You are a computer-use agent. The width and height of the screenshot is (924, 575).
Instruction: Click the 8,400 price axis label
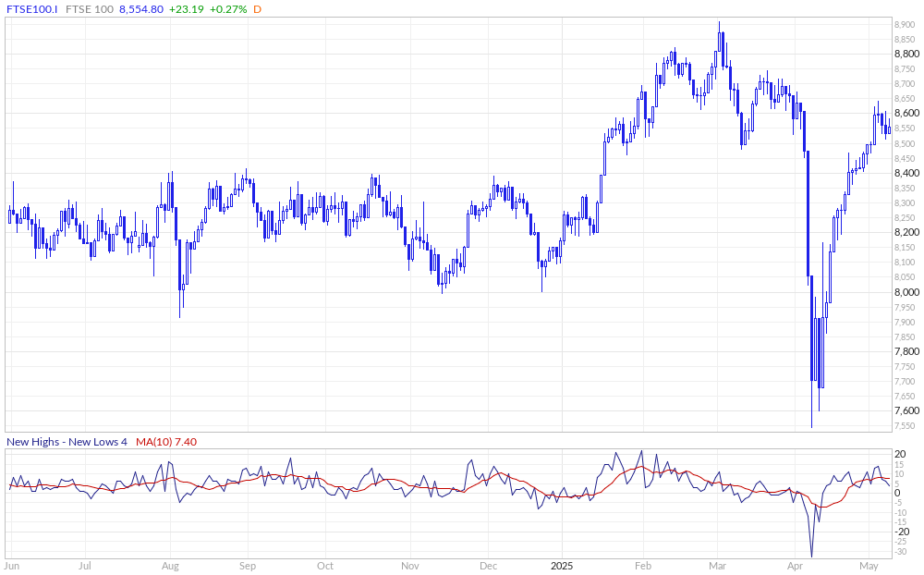(907, 173)
